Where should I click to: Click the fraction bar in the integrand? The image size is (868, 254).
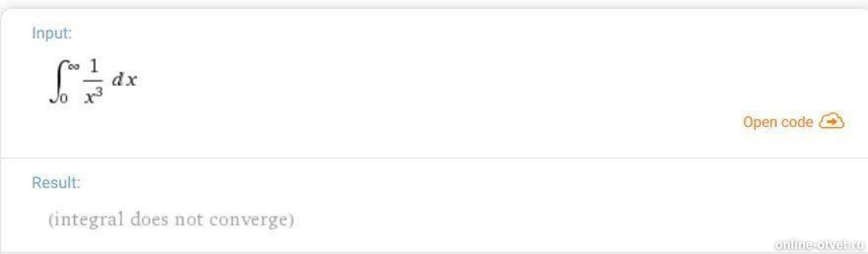(93, 81)
